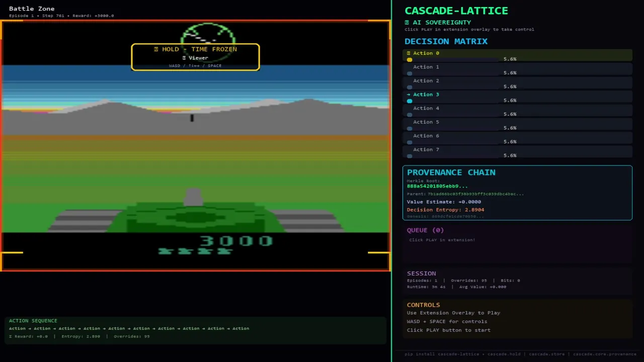Click the AI Sovereignty icon
The image size is (644, 362).
407,23
